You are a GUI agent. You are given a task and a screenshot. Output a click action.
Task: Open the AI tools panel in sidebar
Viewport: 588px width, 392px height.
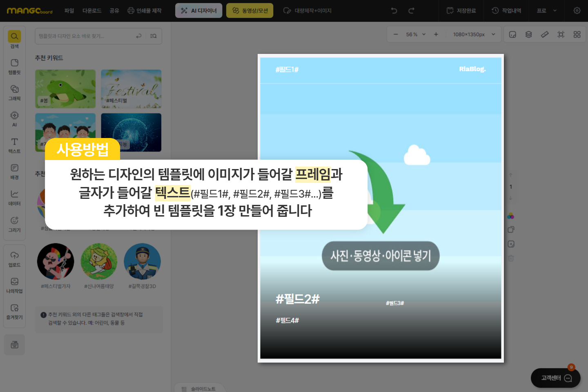click(14, 119)
